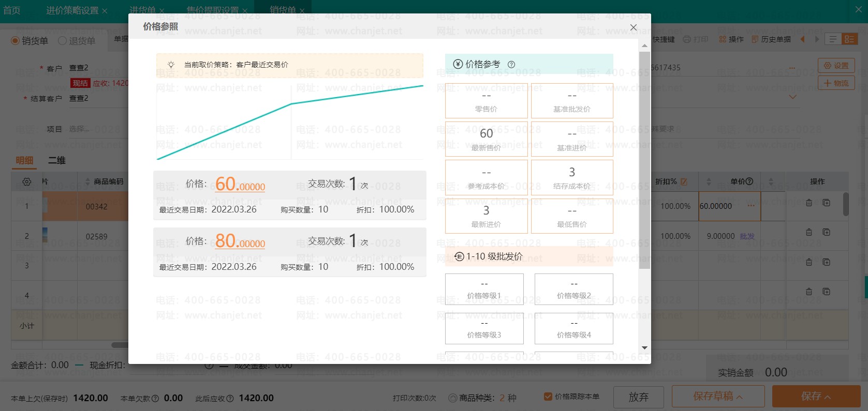Expand the 保存草稿 options arrow
The image size is (868, 411).
pyautogui.click(x=740, y=397)
